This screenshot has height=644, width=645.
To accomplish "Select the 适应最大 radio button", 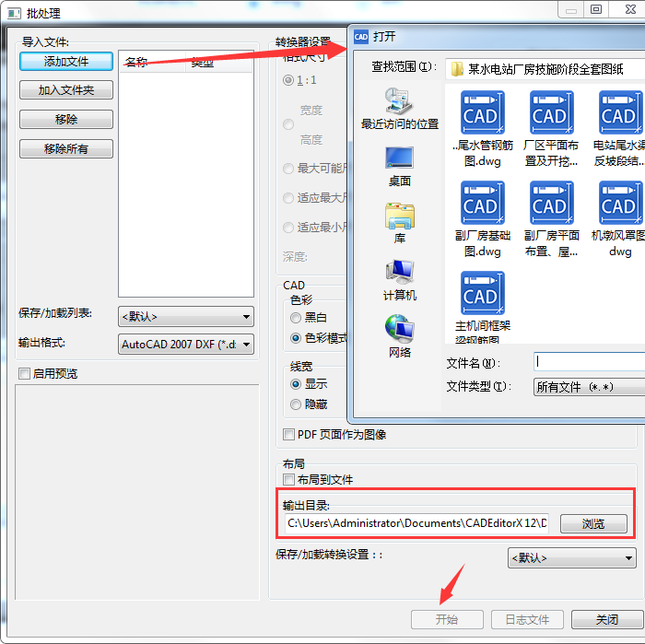I will click(288, 198).
